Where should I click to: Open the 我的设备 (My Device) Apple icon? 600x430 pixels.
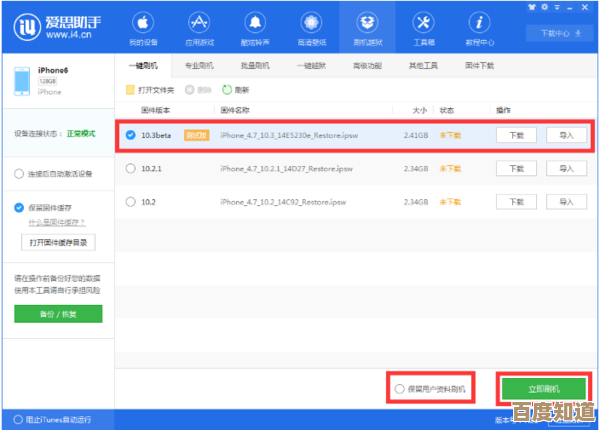tap(143, 23)
